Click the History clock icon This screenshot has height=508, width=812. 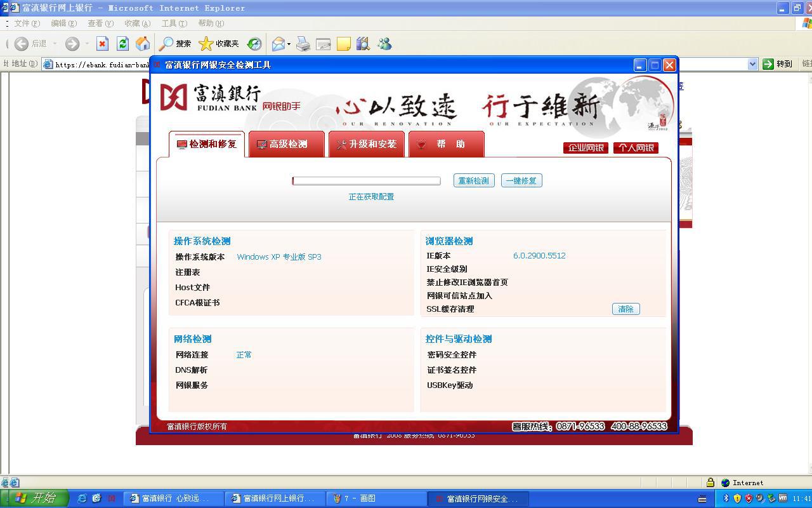[x=254, y=44]
